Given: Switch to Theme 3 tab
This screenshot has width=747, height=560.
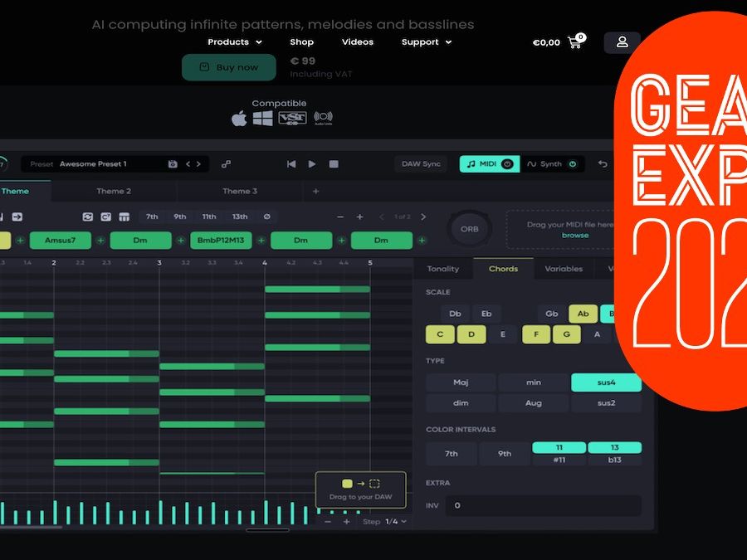Looking at the screenshot, I should click(240, 191).
